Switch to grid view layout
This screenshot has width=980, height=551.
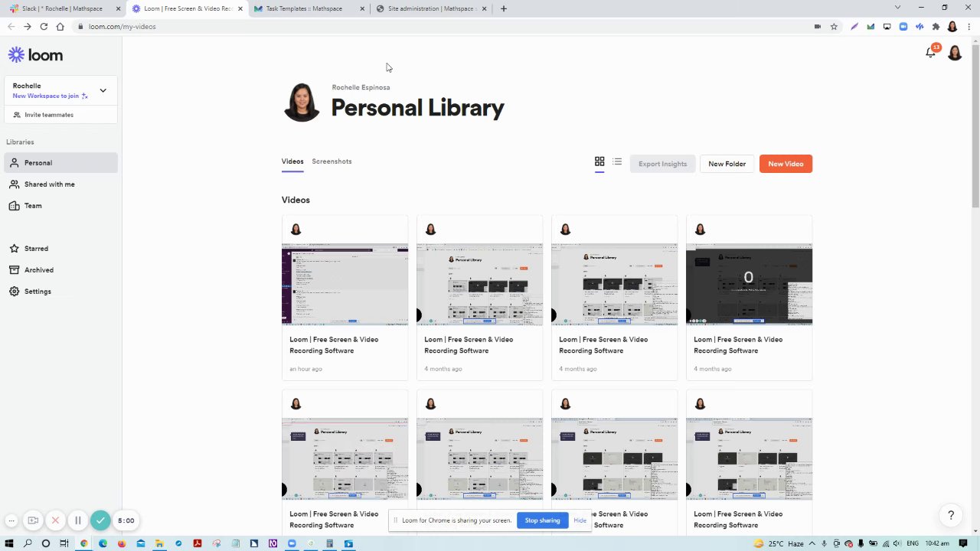point(599,161)
